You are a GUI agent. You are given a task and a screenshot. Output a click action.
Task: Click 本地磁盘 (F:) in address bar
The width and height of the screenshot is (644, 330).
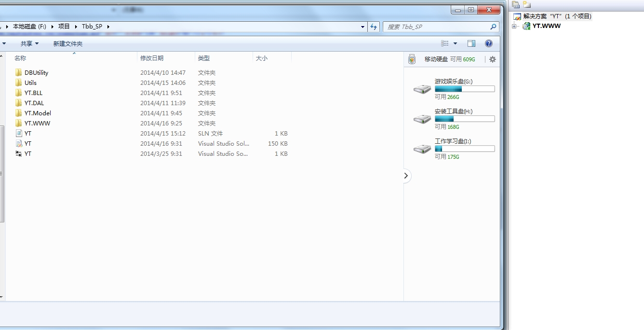click(x=29, y=27)
